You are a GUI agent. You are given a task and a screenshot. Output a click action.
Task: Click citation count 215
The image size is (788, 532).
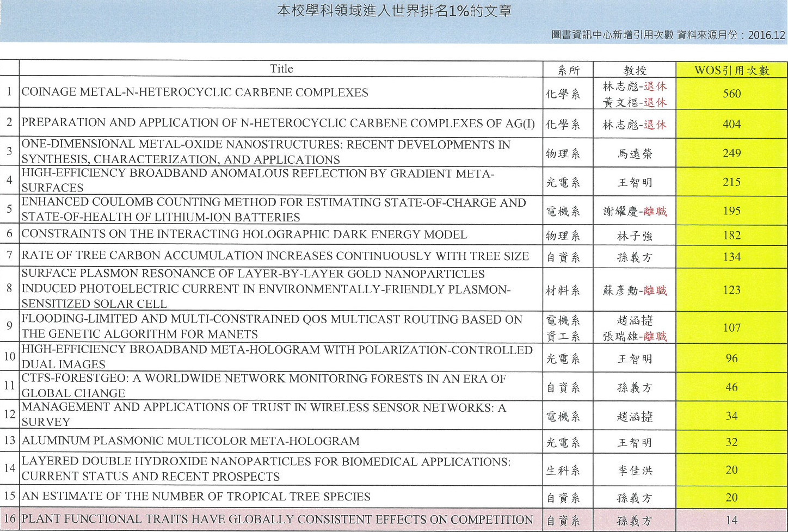[731, 182]
